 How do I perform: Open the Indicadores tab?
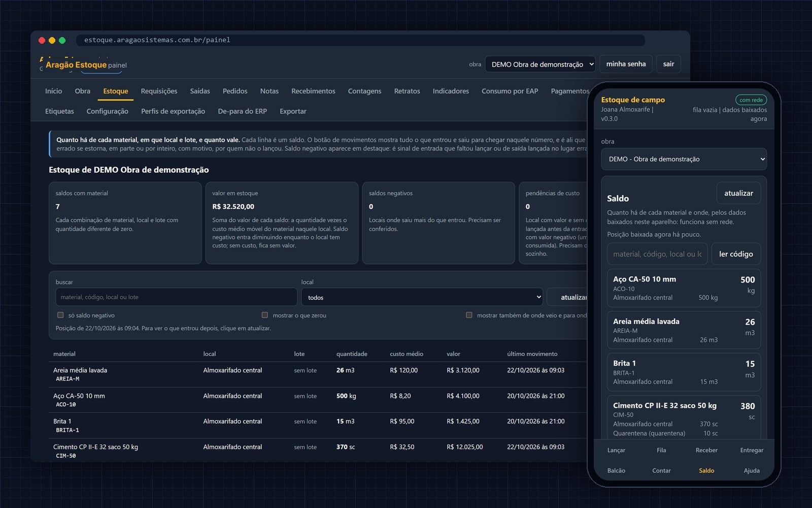[451, 91]
